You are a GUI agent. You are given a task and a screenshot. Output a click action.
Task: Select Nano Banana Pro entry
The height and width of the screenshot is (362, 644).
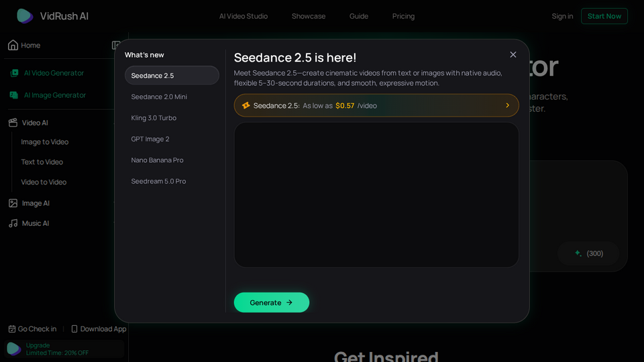[172, 160]
